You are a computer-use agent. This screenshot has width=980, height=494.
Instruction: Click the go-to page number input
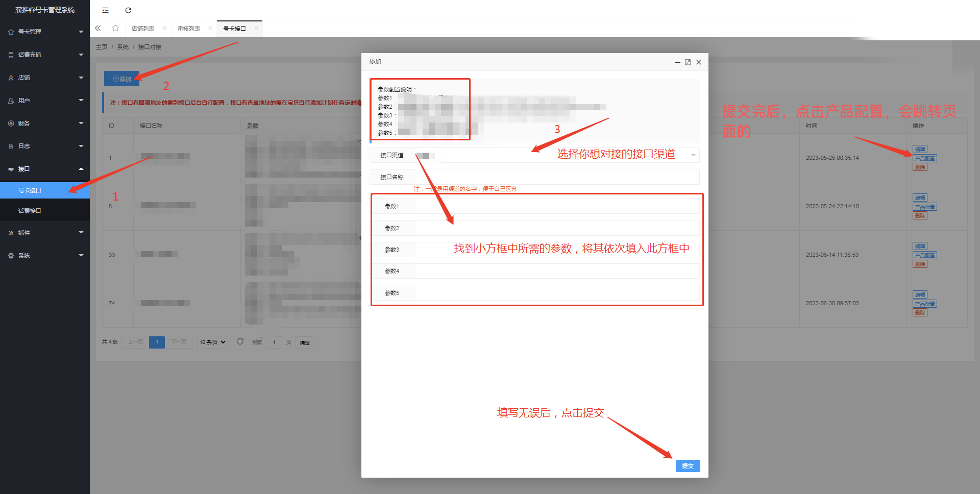(274, 342)
